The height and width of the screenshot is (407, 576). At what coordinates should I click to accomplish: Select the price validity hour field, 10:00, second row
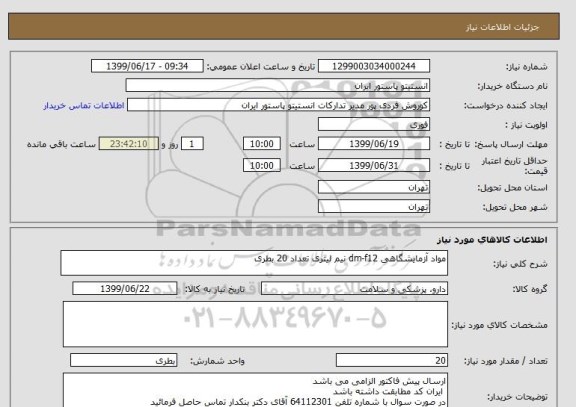pos(262,166)
